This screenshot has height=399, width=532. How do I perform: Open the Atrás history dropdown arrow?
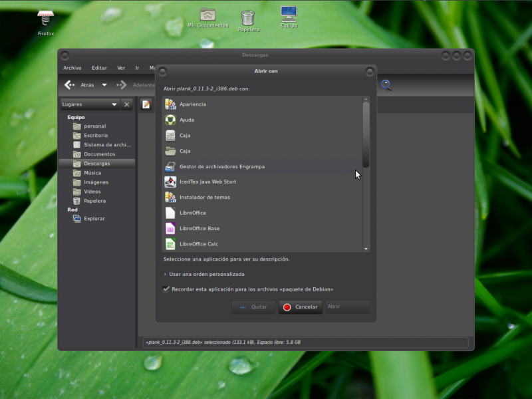tap(104, 85)
